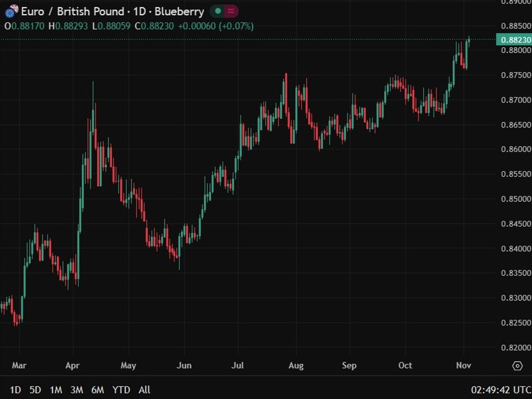
Task: Select the market status green dot indicator
Action: [x=217, y=11]
